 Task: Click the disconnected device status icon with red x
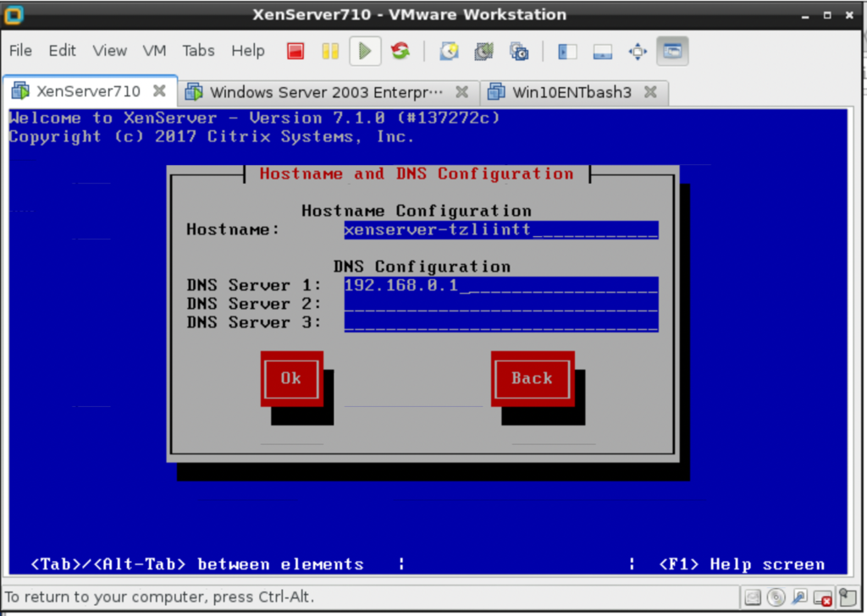[823, 597]
